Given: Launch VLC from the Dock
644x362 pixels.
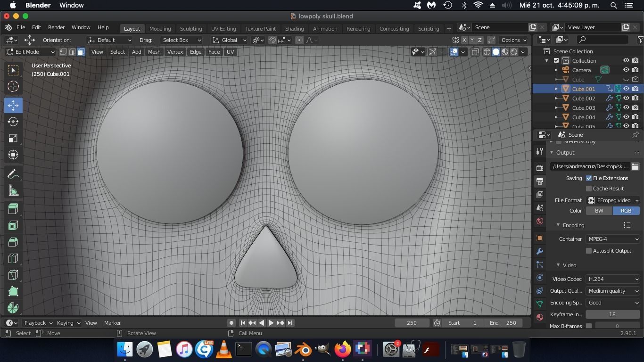Looking at the screenshot, I should (x=223, y=349).
